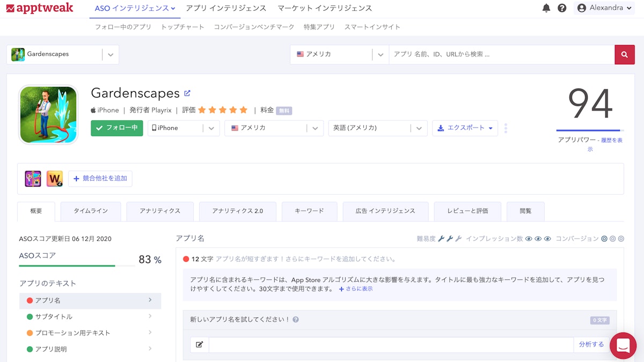Open the Intercom chat bubble
644x362 pixels.
pyautogui.click(x=623, y=346)
